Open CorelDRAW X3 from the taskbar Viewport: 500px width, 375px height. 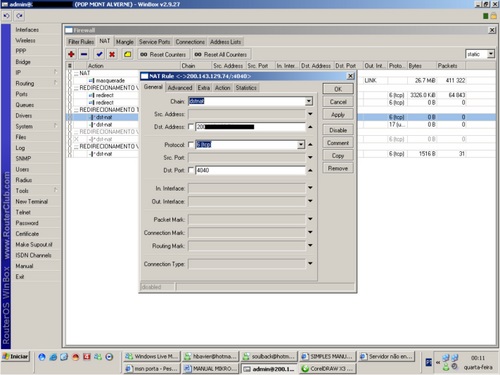pyautogui.click(x=328, y=369)
